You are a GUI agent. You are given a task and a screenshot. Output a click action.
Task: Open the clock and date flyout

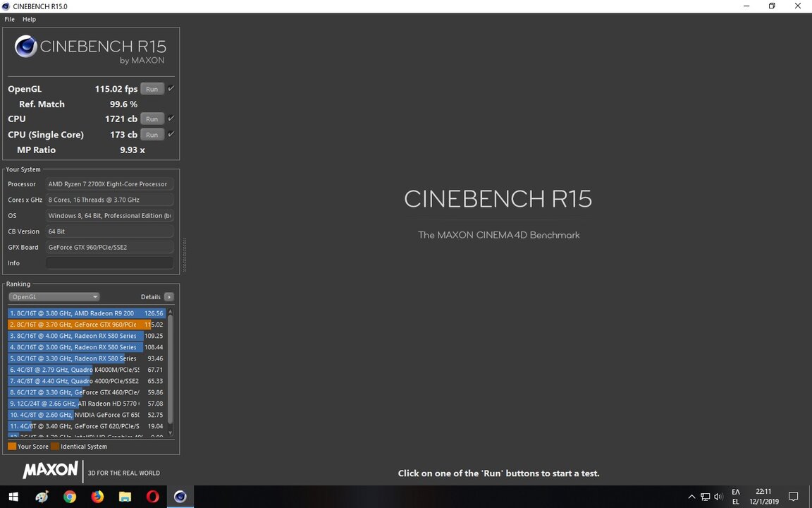click(x=764, y=497)
